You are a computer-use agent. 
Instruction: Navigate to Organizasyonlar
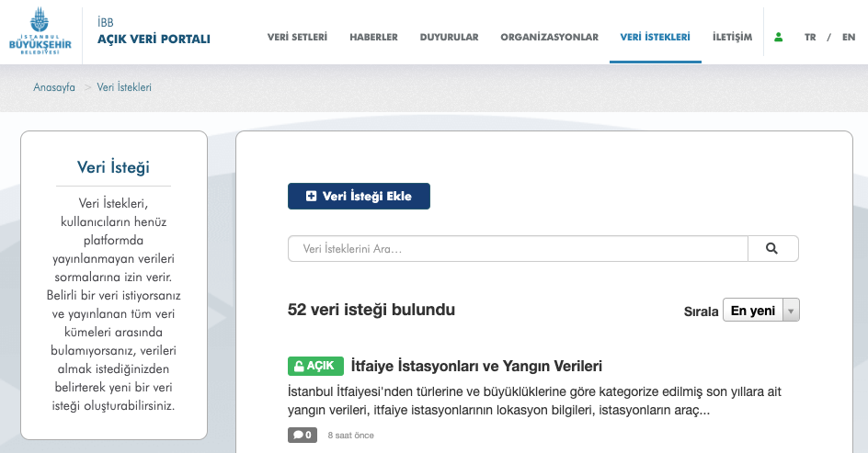point(550,37)
